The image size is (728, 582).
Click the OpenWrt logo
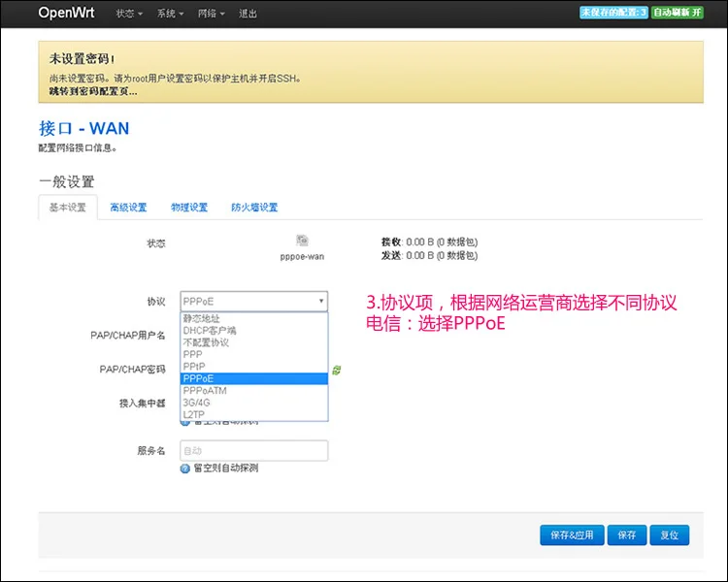pos(66,13)
